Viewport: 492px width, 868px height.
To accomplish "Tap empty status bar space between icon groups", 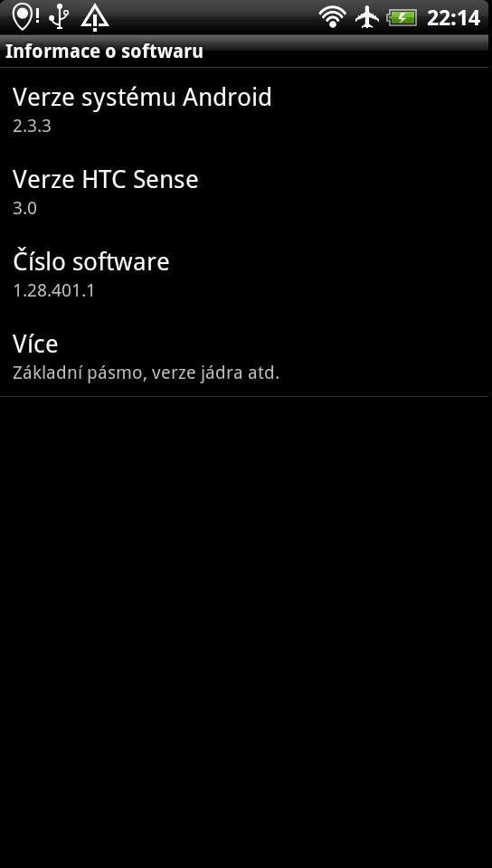I will coord(213,17).
